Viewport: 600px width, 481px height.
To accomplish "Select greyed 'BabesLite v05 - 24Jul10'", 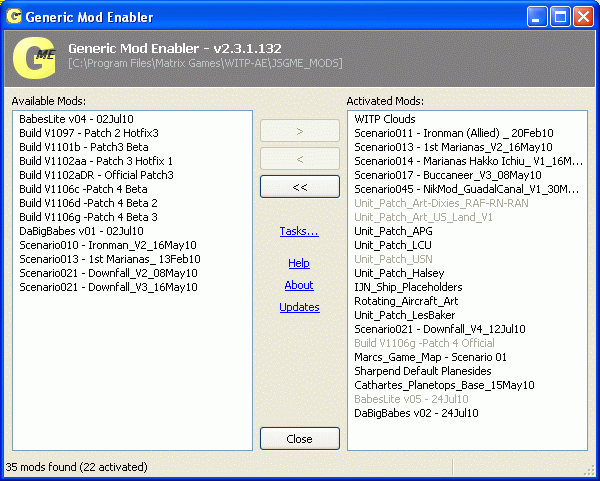I will coord(411,399).
